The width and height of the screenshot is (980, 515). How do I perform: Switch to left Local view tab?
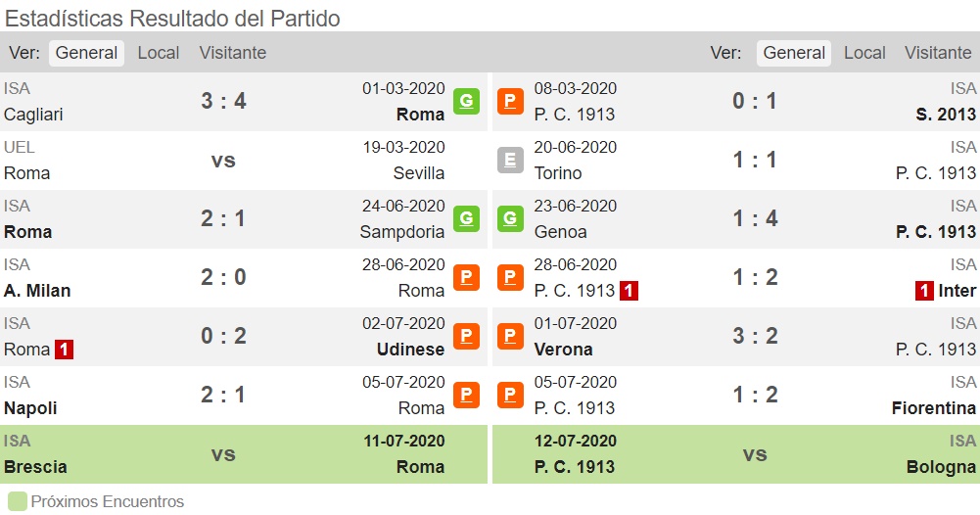(159, 53)
